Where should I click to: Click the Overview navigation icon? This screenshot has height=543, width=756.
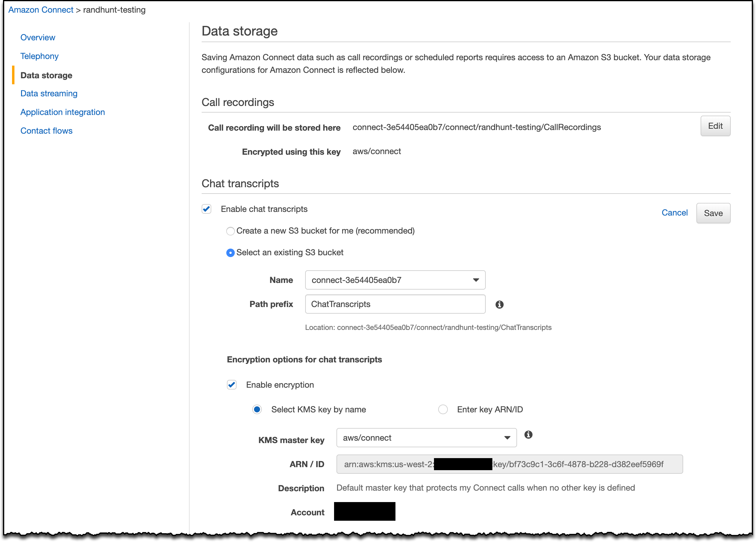click(38, 38)
